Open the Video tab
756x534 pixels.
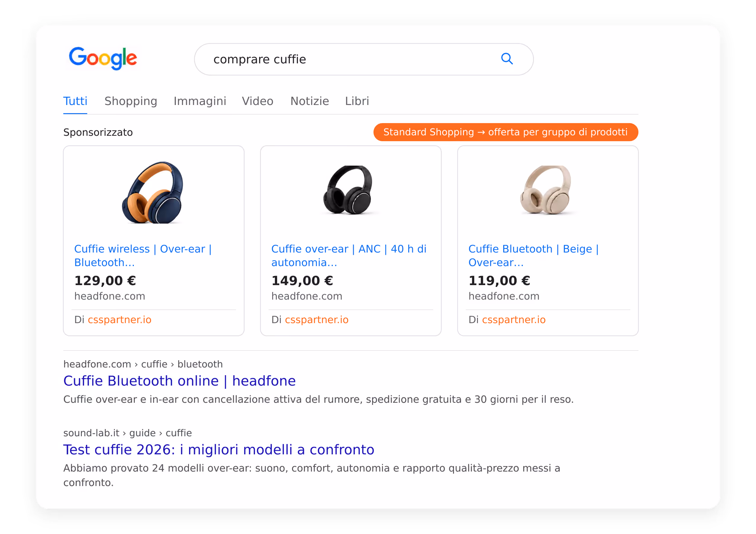click(x=258, y=101)
